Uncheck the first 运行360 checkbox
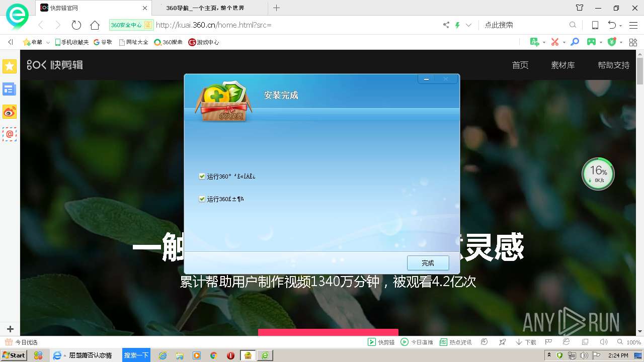 click(202, 176)
